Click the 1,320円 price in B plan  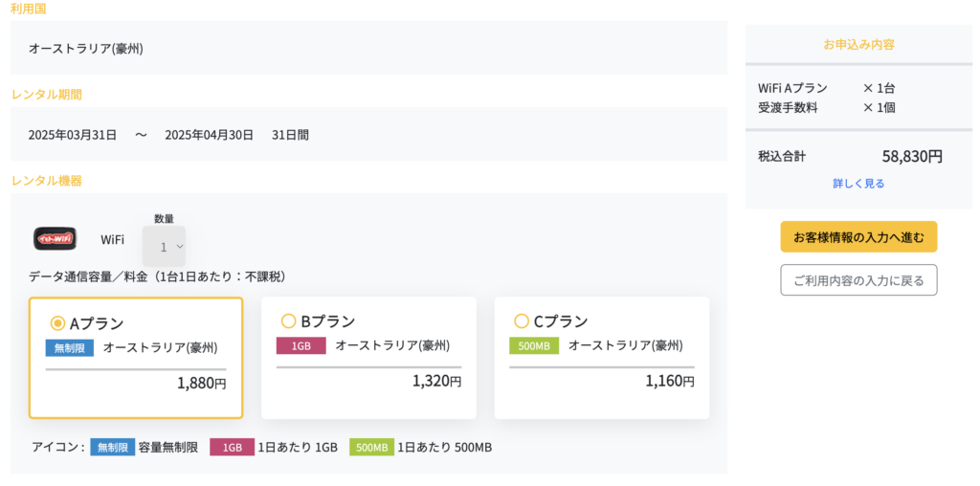click(436, 381)
